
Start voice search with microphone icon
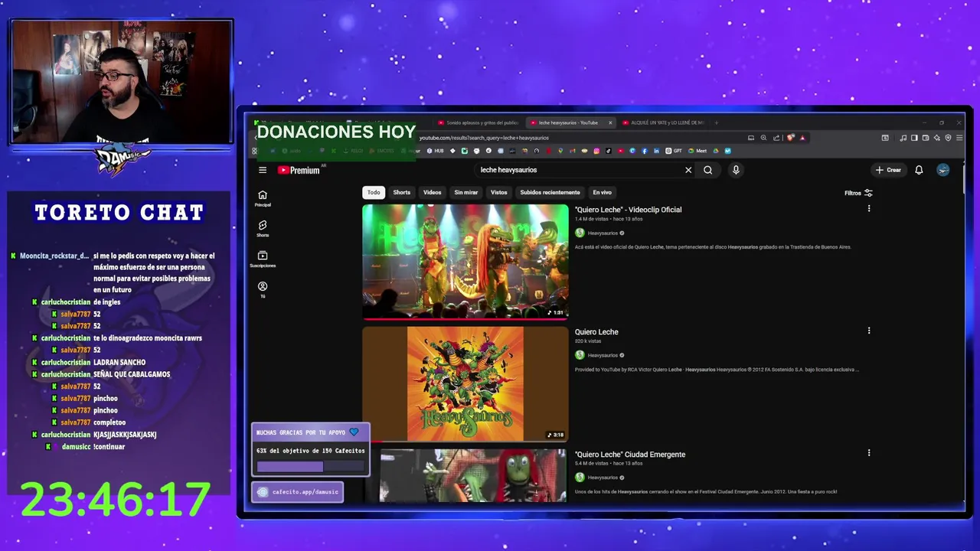(736, 170)
